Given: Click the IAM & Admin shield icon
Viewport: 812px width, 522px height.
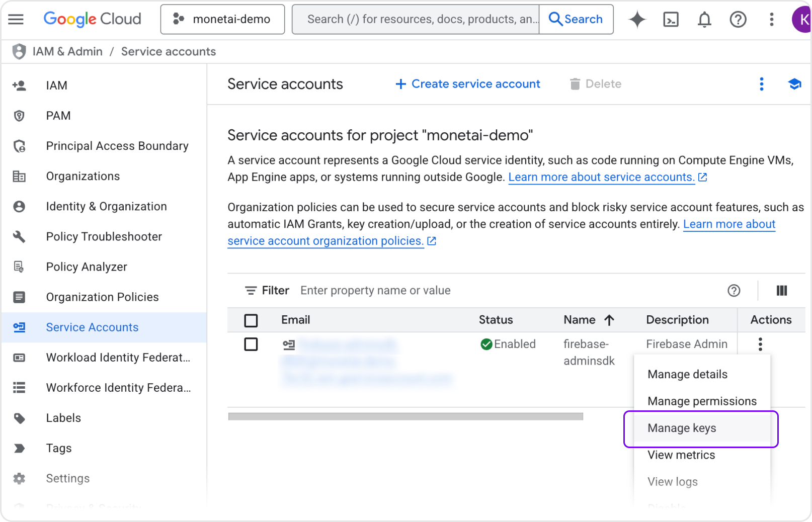Looking at the screenshot, I should pos(19,51).
